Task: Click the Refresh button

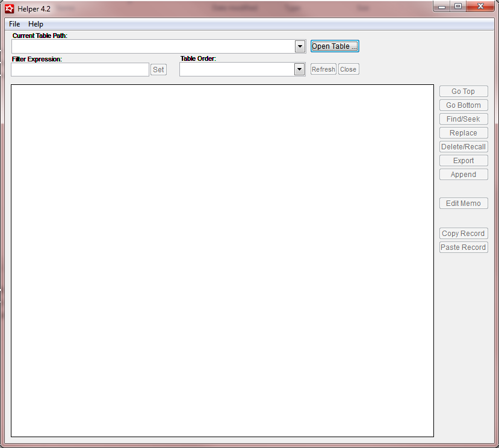Action: pos(323,69)
